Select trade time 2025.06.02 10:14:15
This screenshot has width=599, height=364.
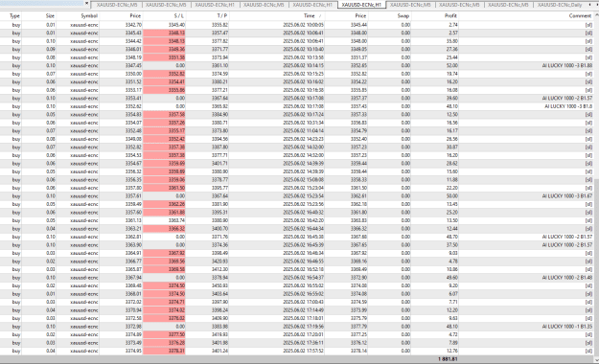click(x=303, y=66)
